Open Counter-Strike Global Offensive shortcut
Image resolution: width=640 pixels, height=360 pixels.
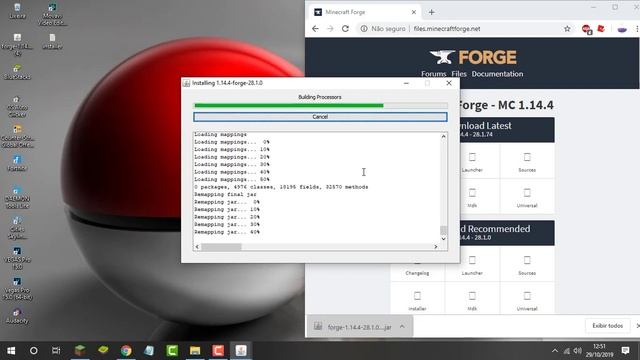(17, 136)
